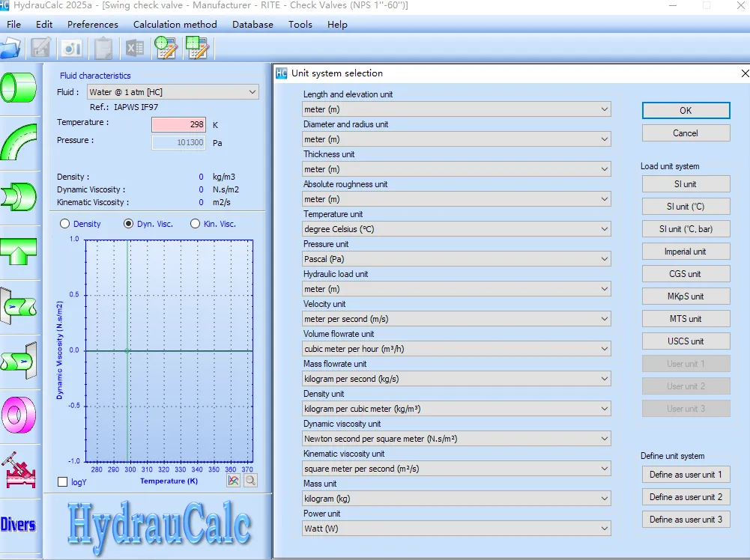Click the grayed Excel export toolbar icon
Screen dimensions: 750x560
pos(135,48)
